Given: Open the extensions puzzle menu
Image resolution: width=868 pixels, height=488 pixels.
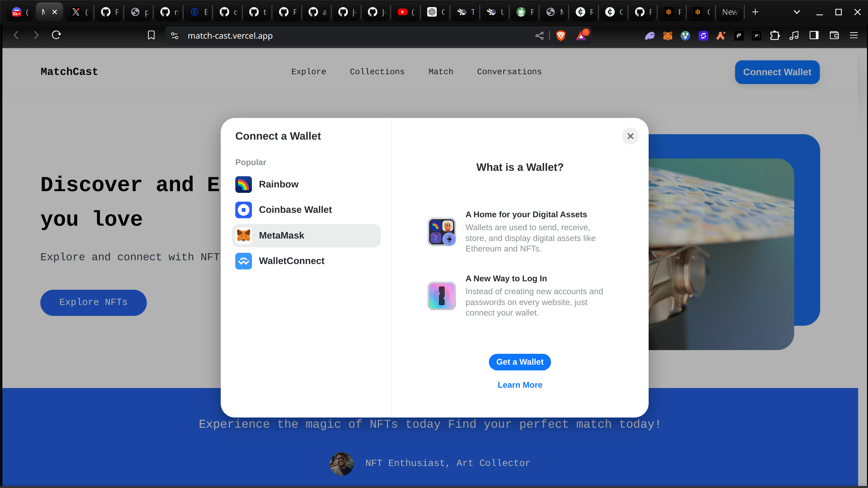Looking at the screenshot, I should point(775,36).
